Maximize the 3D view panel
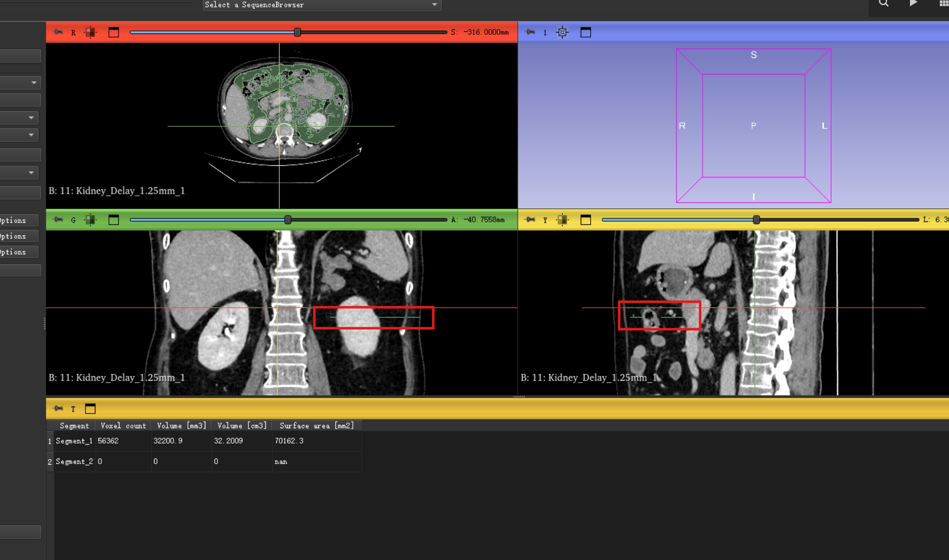This screenshot has width=949, height=560. pos(586,32)
